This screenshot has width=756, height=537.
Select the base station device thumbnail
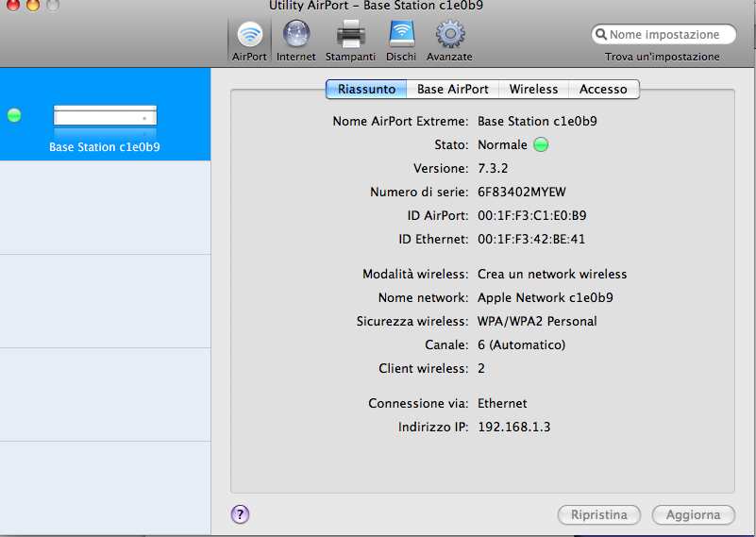pyautogui.click(x=105, y=116)
